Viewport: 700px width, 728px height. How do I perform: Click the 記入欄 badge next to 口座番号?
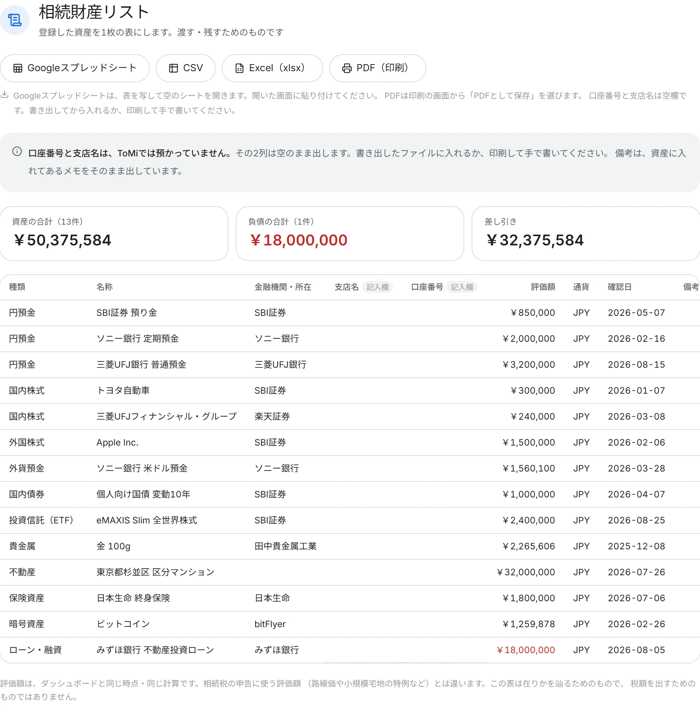pos(462,287)
